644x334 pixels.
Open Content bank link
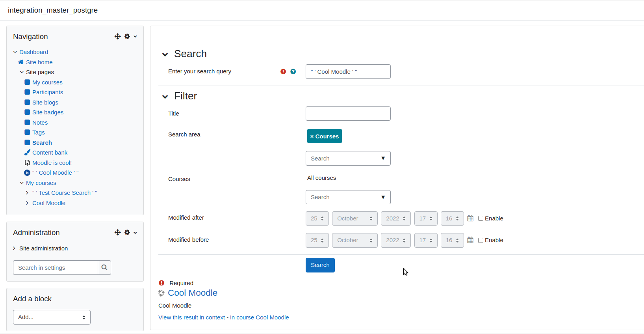coord(50,152)
